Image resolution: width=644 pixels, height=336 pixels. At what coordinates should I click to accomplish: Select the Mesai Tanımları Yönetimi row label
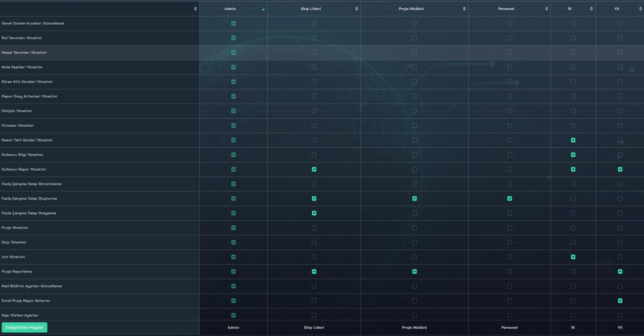[24, 52]
